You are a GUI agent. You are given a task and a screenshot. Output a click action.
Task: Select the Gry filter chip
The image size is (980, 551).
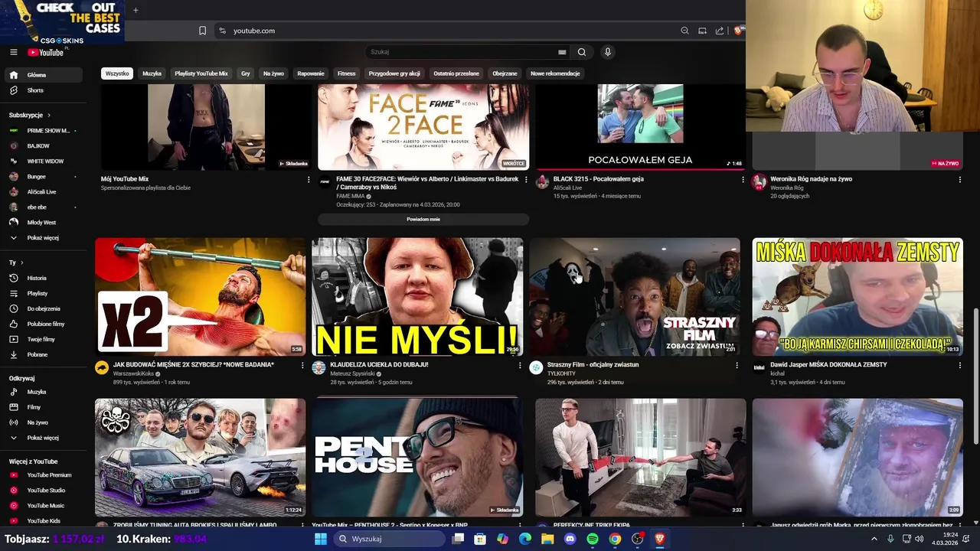246,73
